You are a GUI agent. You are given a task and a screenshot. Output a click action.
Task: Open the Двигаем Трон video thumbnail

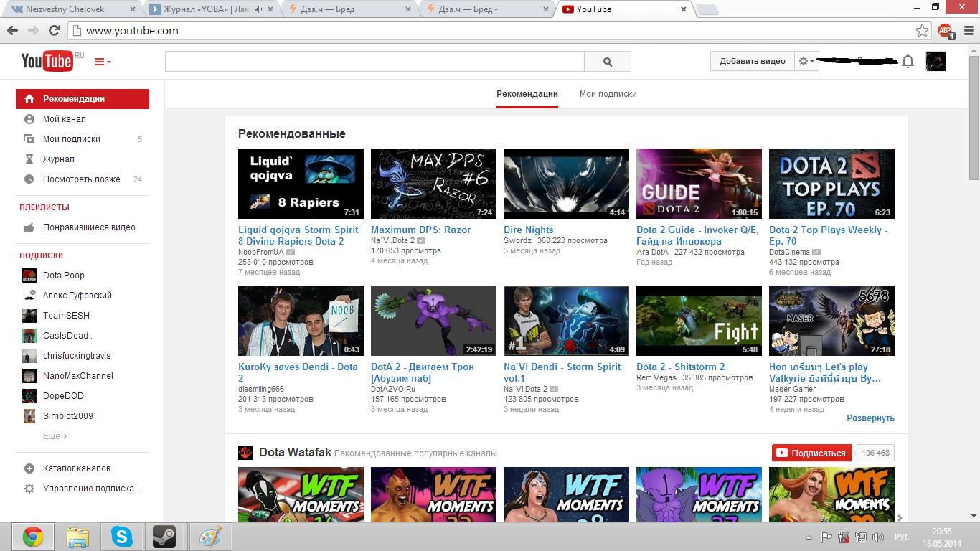click(x=433, y=321)
